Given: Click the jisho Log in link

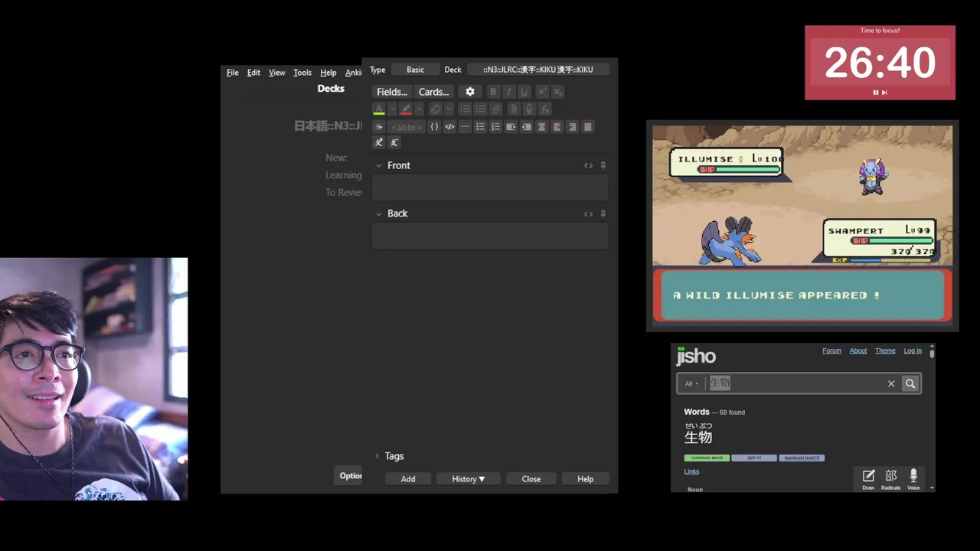Looking at the screenshot, I should (913, 350).
